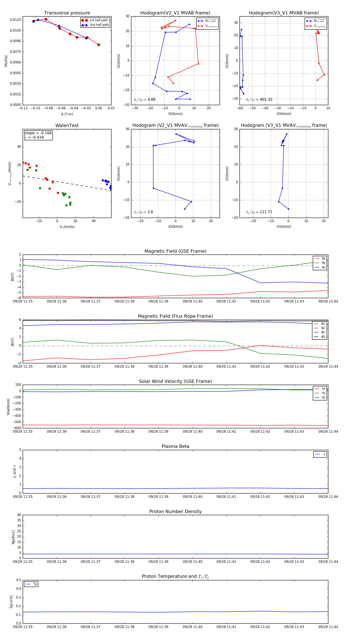Click the V2_V1 MVAV remaining frame hodogram title
This screenshot has height=644, width=351.
175,125
